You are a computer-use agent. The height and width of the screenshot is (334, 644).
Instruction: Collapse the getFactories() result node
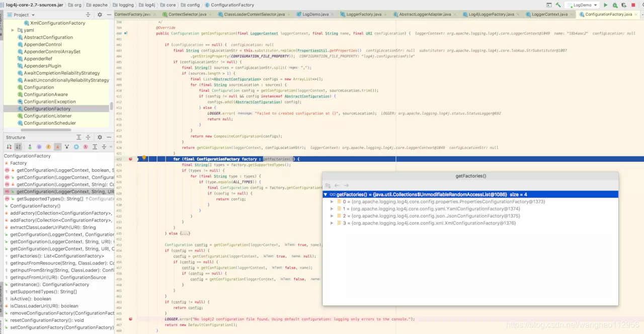[x=326, y=194]
